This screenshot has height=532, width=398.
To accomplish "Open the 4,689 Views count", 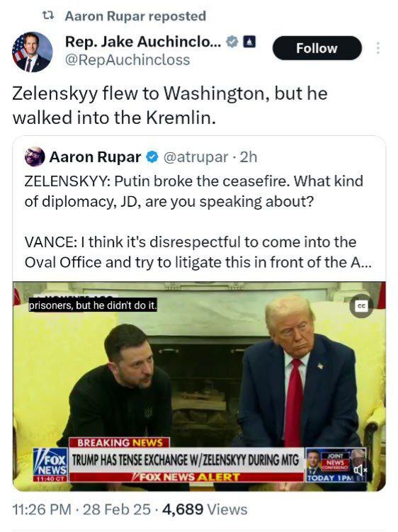I will pyautogui.click(x=205, y=509).
